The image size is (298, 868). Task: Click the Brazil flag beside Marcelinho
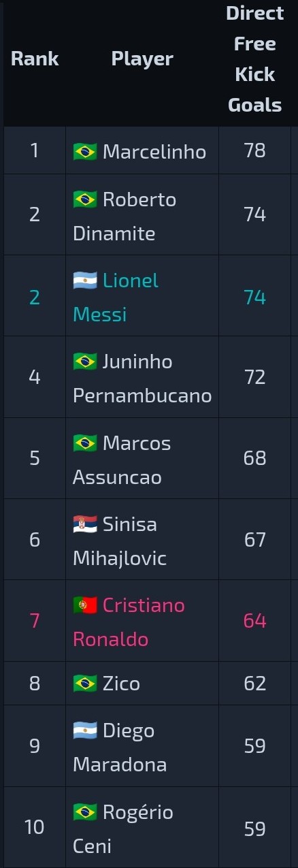(85, 151)
